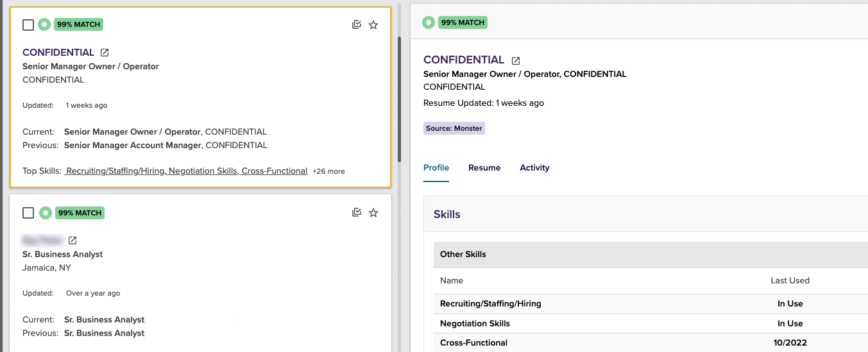868x352 pixels.
Task: Select the first CONFIDENTIAL candidate checkbox
Action: [28, 25]
